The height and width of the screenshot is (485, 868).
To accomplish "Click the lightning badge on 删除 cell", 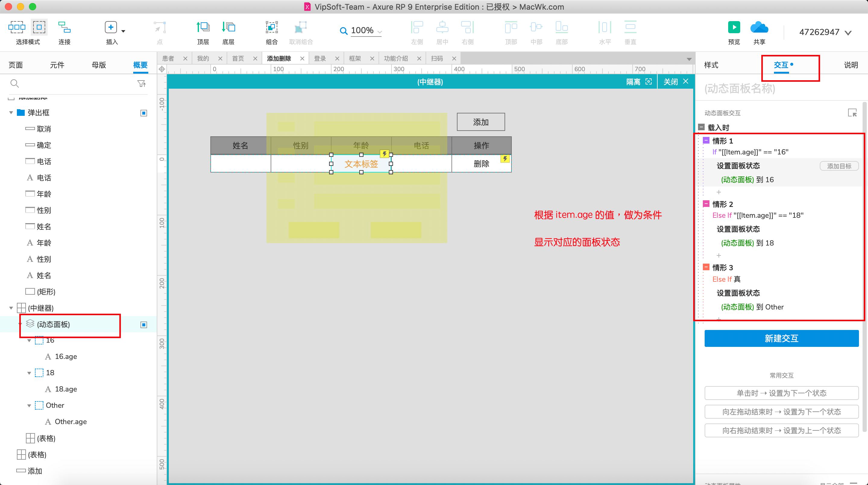I will tap(505, 159).
